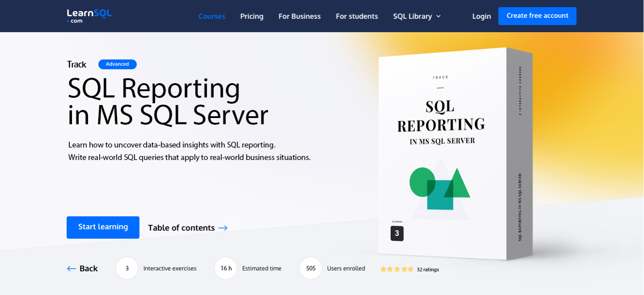Click the arrow beside Table of contents
Image resolution: width=644 pixels, height=295 pixels.
(x=223, y=228)
